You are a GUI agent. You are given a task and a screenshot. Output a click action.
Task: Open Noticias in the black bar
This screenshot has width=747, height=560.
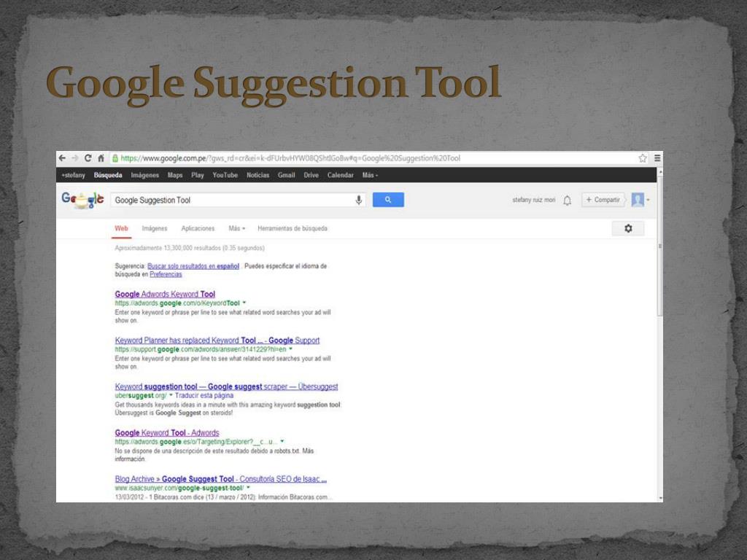(258, 175)
